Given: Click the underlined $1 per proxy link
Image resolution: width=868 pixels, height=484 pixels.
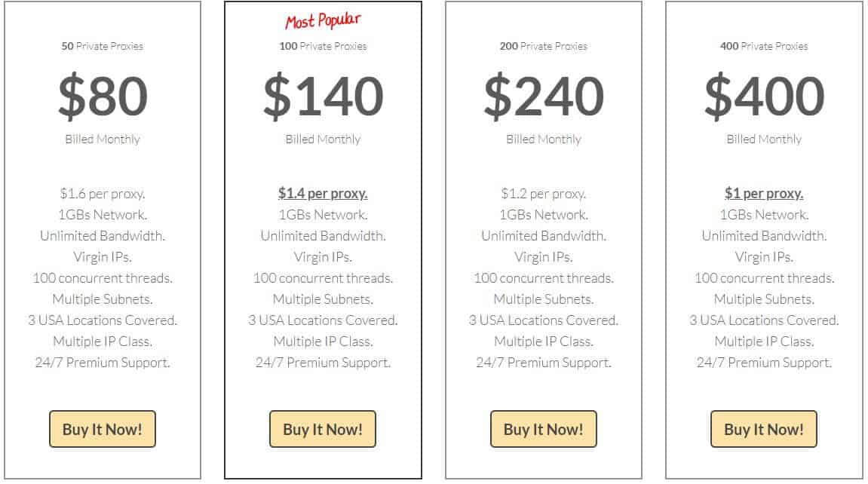Looking at the screenshot, I should click(764, 194).
